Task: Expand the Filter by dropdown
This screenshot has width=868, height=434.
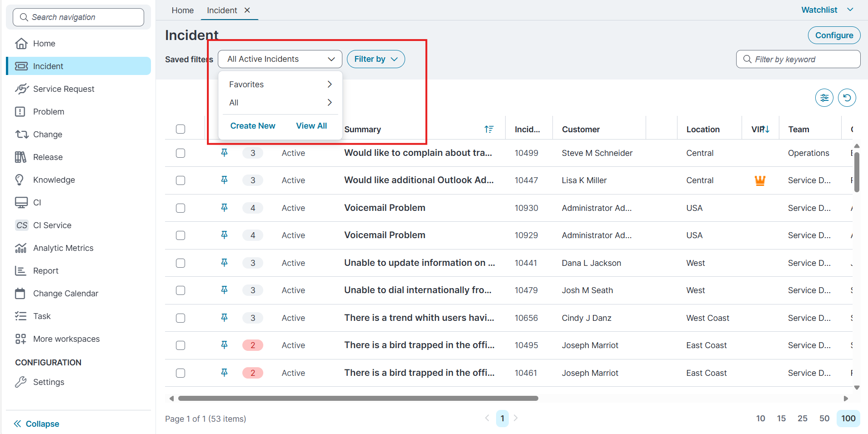Action: tap(376, 59)
